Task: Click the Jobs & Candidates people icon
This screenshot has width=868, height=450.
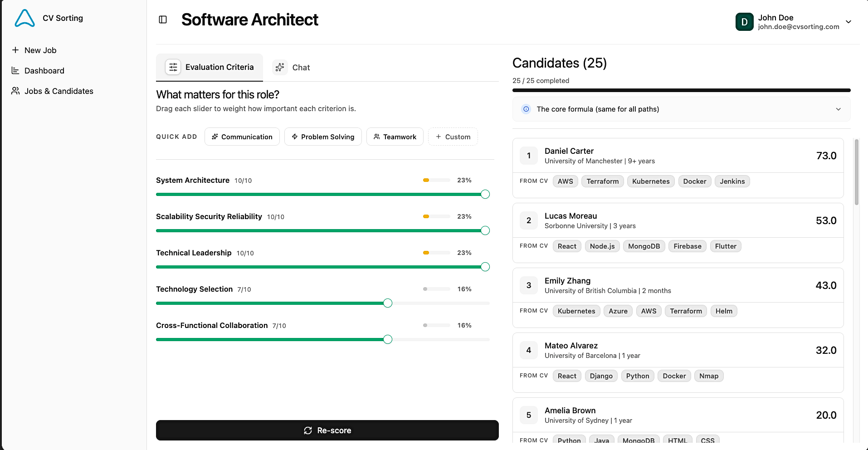Action: pos(15,91)
